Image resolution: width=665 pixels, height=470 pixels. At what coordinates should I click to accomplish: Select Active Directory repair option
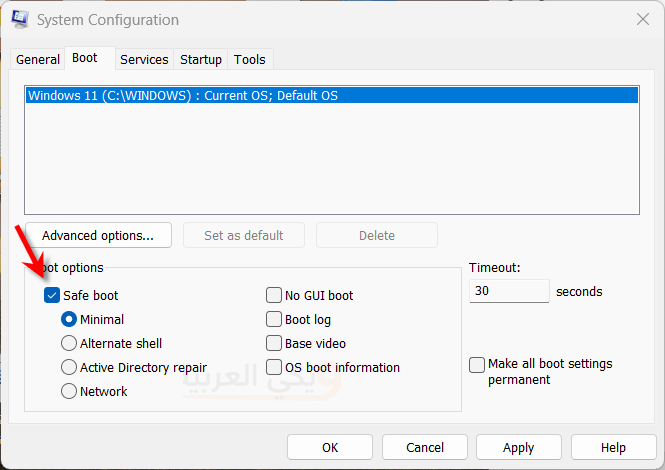tap(69, 367)
